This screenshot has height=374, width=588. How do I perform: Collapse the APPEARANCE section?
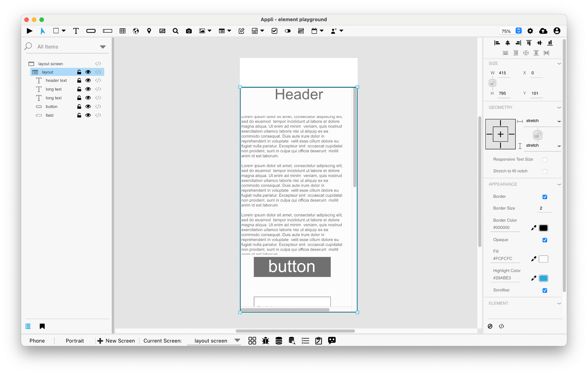pos(559,184)
